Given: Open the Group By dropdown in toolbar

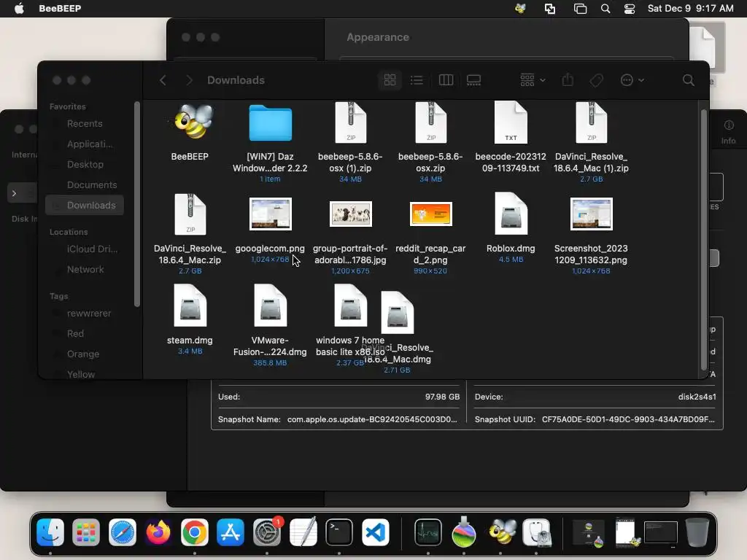Looking at the screenshot, I should [533, 80].
